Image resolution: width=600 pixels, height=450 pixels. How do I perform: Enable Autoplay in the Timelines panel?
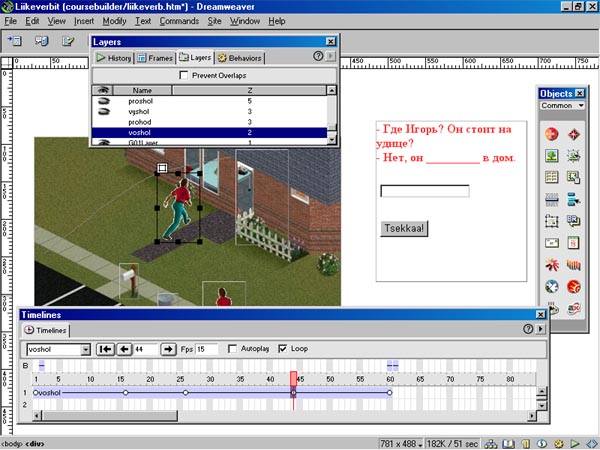pos(233,349)
